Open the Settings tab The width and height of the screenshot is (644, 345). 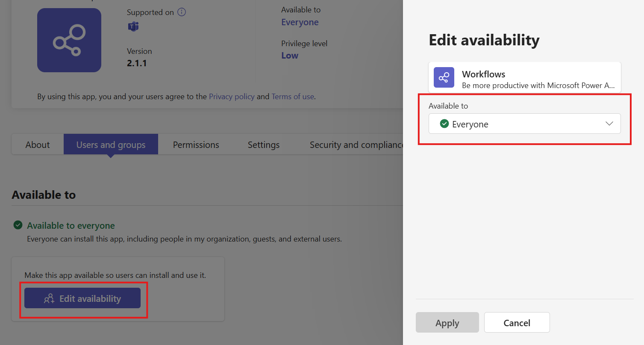point(263,144)
